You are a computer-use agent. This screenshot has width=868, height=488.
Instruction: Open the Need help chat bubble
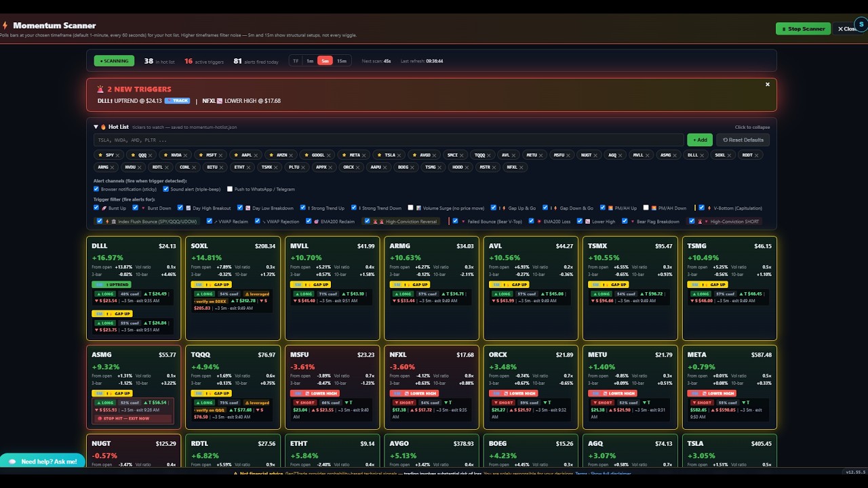pyautogui.click(x=42, y=461)
